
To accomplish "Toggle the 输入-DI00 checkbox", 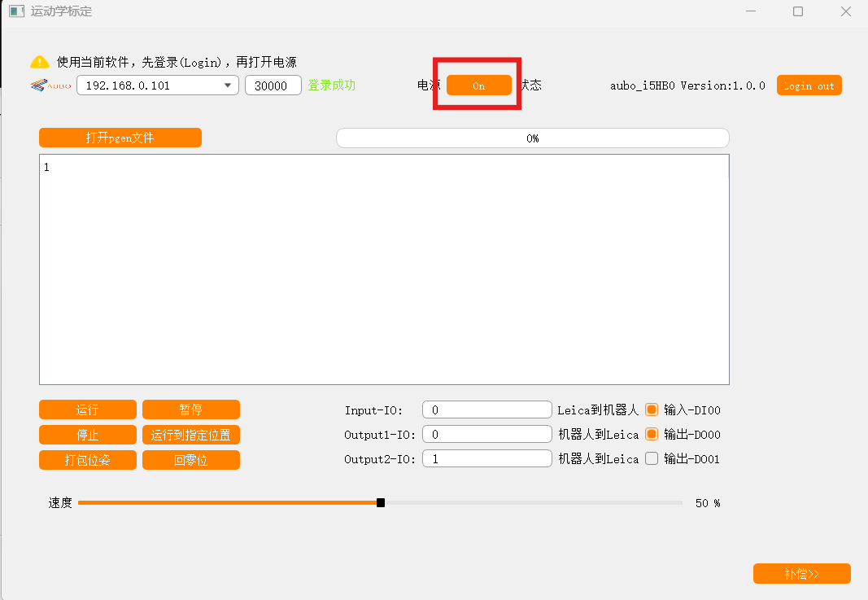I will click(651, 410).
